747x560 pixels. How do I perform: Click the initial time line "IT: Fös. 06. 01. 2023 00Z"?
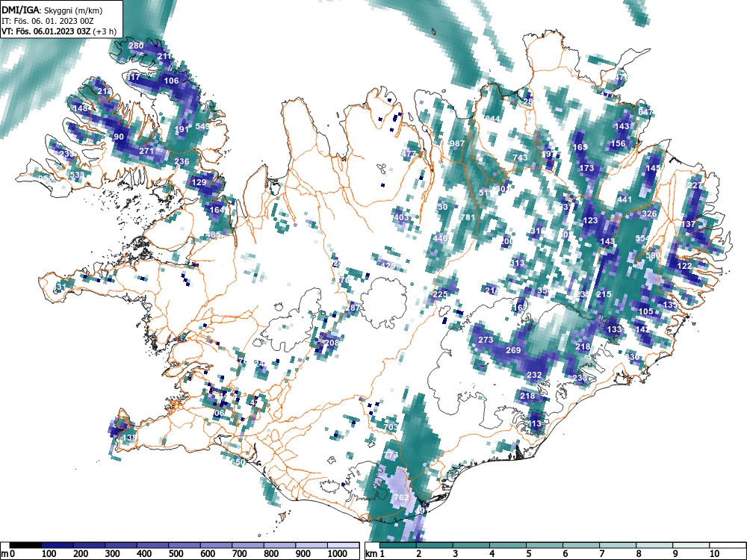pyautogui.click(x=48, y=21)
